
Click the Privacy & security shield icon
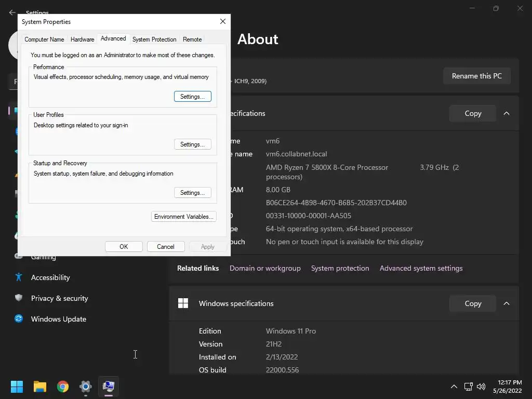(x=19, y=298)
